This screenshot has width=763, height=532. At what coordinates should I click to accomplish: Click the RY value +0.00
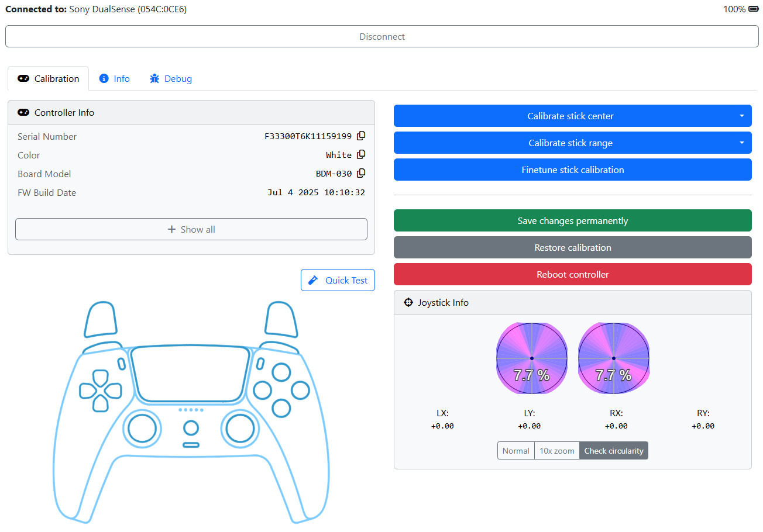click(x=703, y=426)
